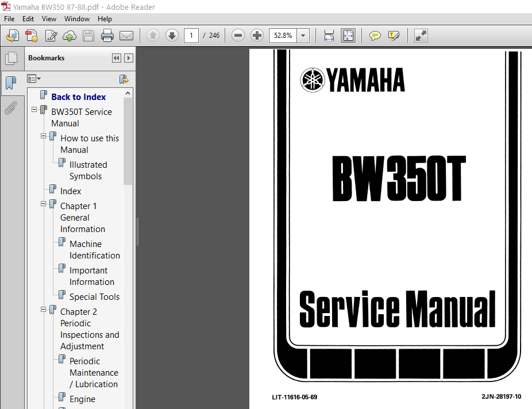
Task: Click the Fit one full page icon
Action: coord(349,35)
